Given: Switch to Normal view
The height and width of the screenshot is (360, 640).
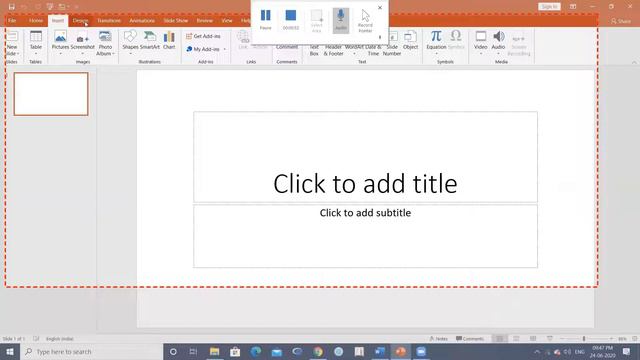Looking at the screenshot, I should 499,339.
